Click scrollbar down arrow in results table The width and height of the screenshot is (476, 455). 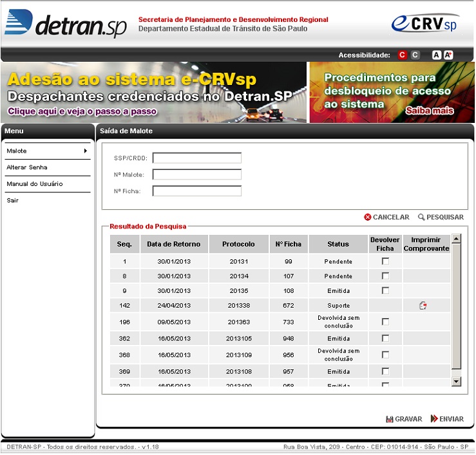[x=456, y=381]
